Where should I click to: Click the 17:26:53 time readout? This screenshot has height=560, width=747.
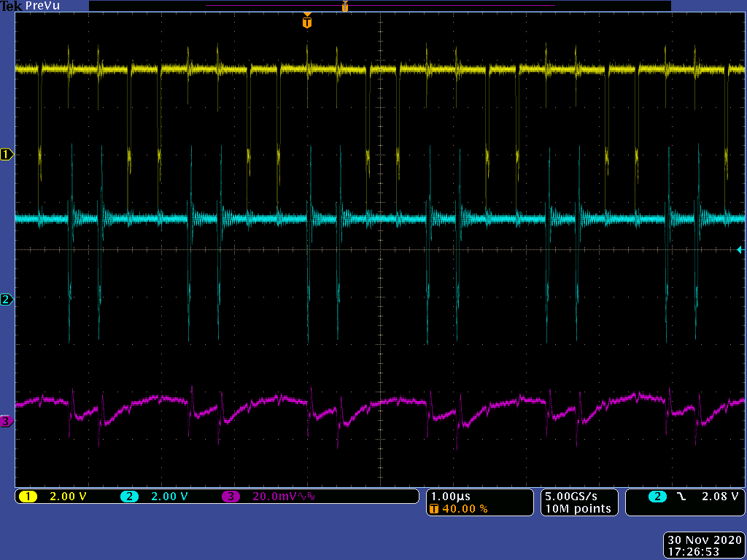click(693, 552)
